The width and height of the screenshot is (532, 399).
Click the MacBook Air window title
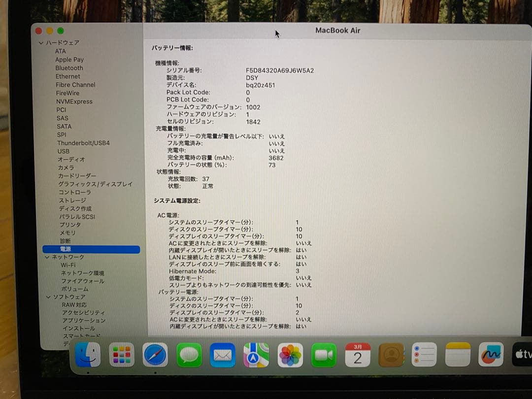338,31
